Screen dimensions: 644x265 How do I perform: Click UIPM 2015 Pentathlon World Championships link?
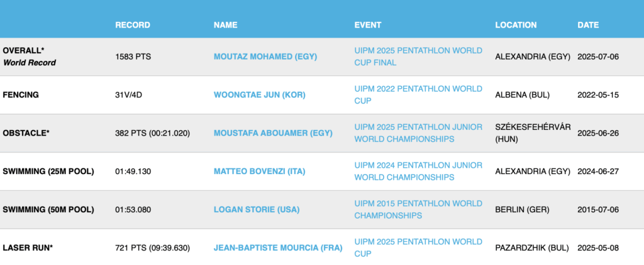pyautogui.click(x=418, y=210)
